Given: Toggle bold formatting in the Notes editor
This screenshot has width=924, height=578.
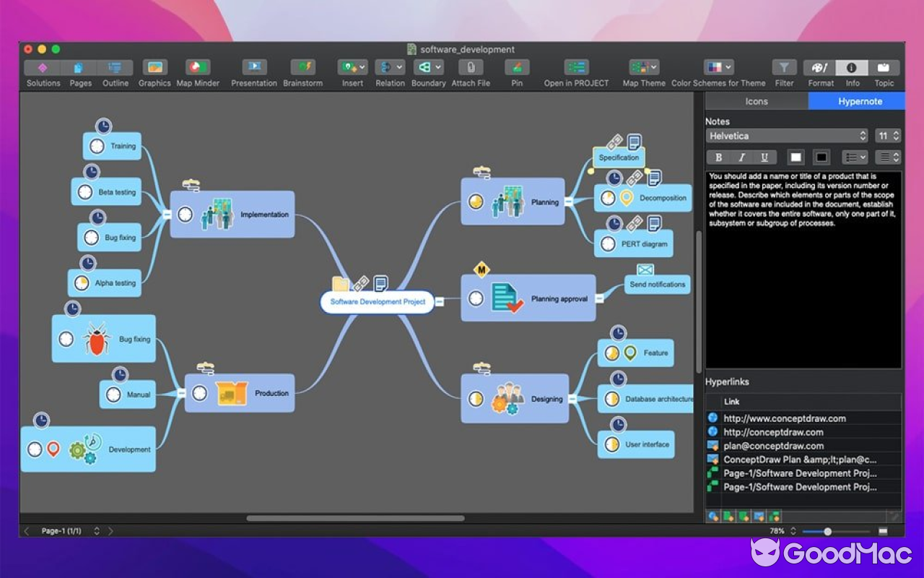Looking at the screenshot, I should 718,157.
